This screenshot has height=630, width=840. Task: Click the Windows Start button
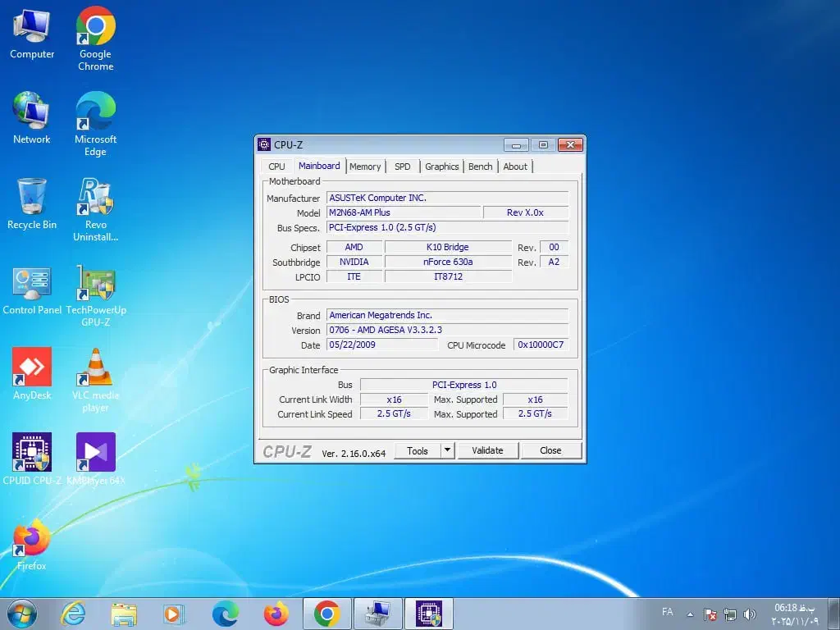(21, 614)
